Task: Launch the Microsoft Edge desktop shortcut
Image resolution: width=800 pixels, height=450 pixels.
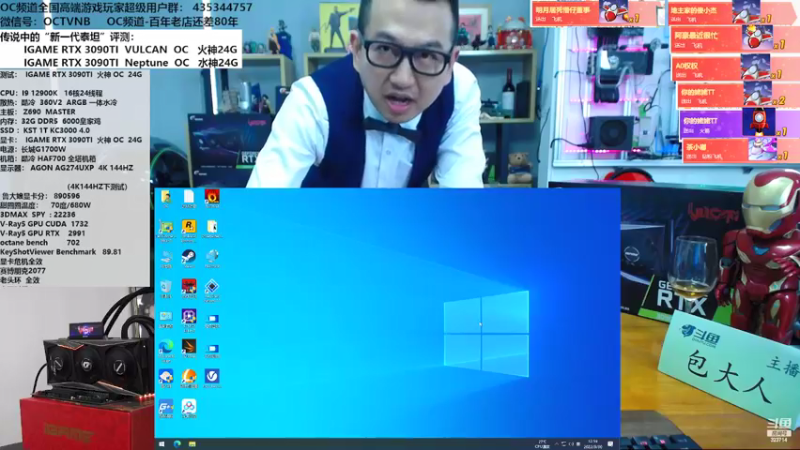Action: (166, 350)
